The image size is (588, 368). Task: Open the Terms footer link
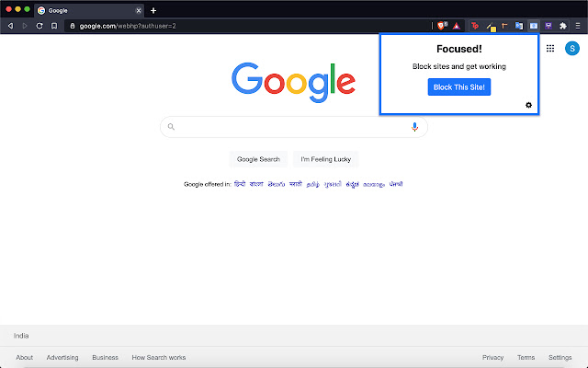point(526,358)
